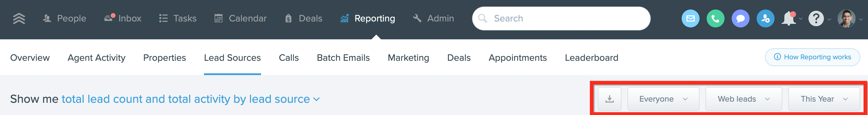Open the notifications bell icon
Image resolution: width=868 pixels, height=115 pixels.
point(789,18)
